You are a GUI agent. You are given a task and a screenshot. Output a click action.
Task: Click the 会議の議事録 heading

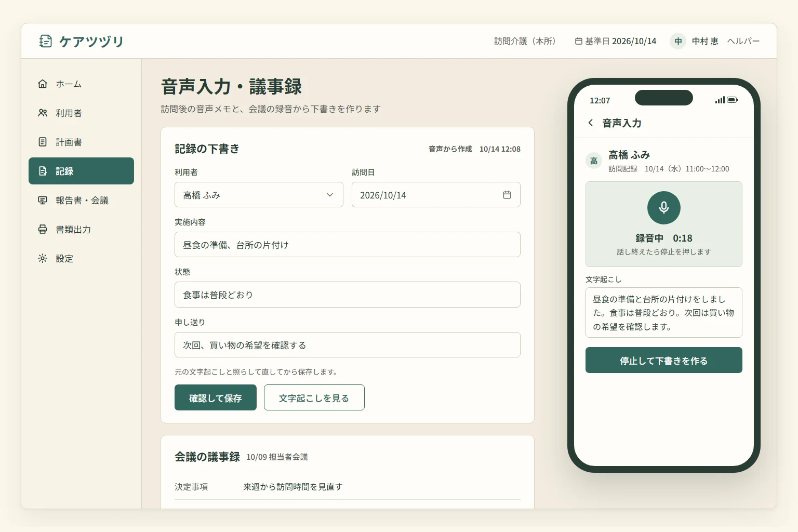tap(207, 457)
